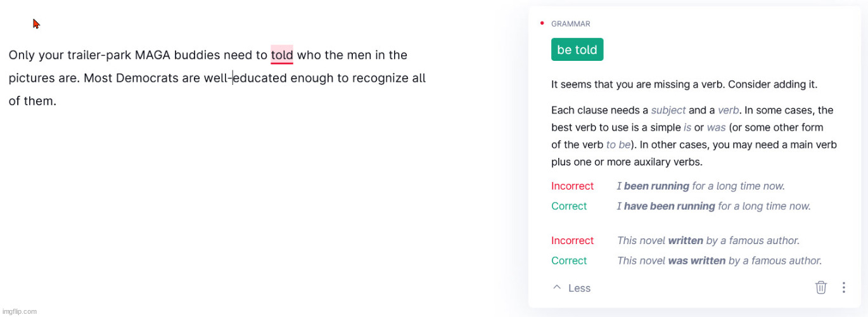Place cursor after 'of them.'

click(x=58, y=101)
